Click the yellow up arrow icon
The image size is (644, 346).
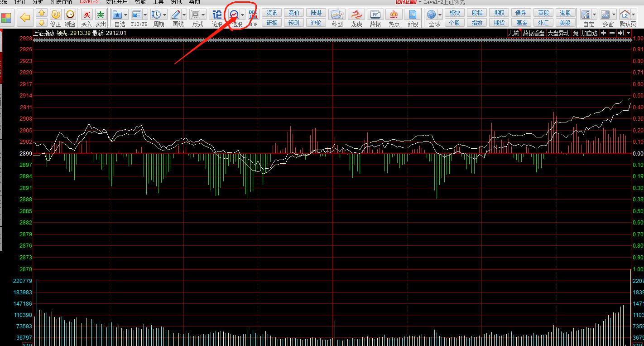pos(41,13)
